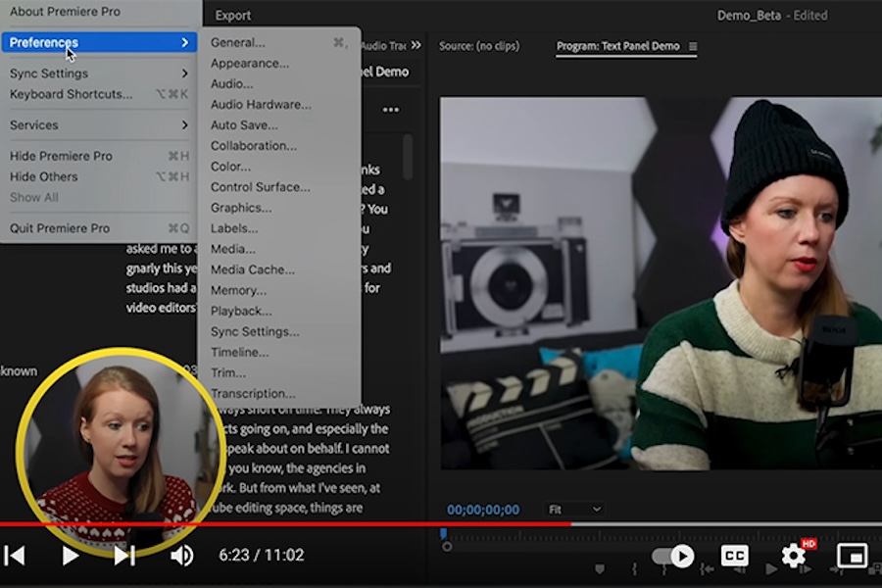882x588 pixels.
Task: Skip to the previous video
Action: tap(15, 556)
